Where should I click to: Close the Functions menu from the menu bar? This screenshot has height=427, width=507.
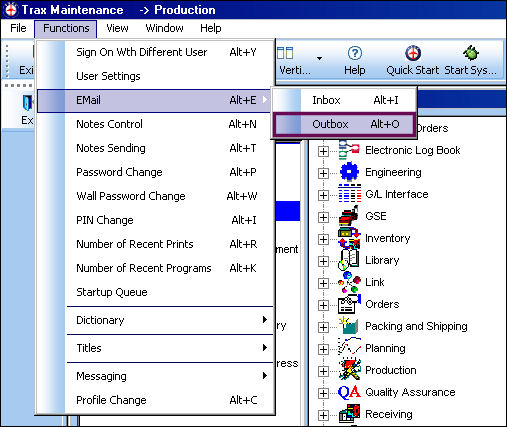coord(66,29)
